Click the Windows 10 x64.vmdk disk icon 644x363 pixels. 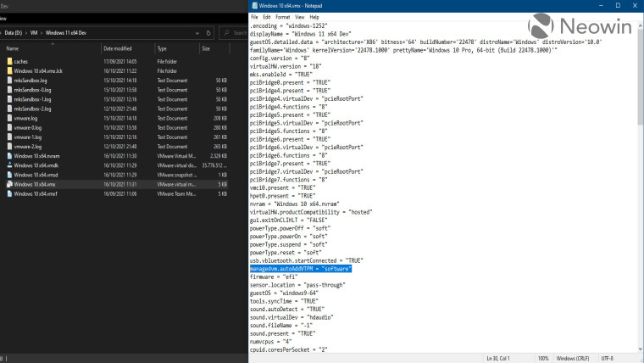pyautogui.click(x=9, y=165)
